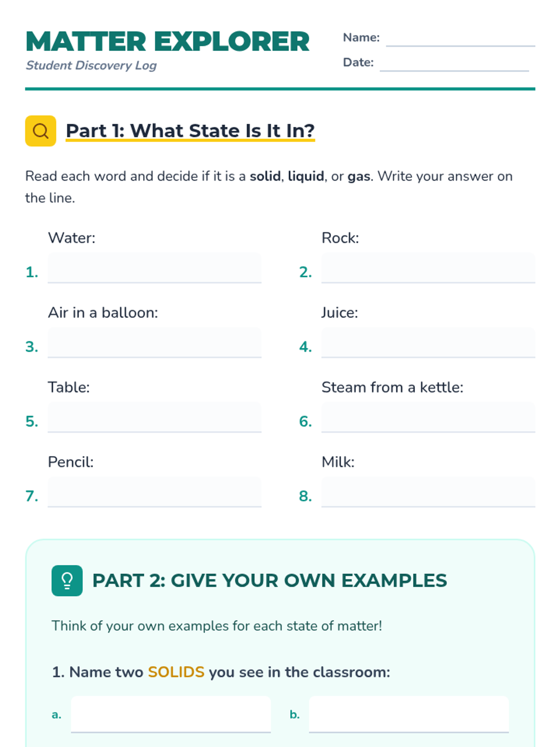Select the Air in a balloon answer field
This screenshot has height=747, width=560.
(154, 343)
